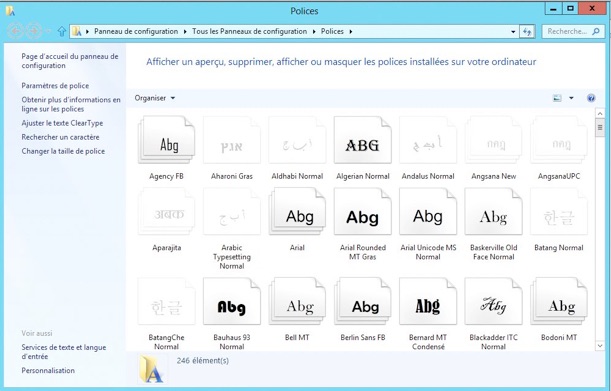611x391 pixels.
Task: Click the Recherche search field
Action: [x=567, y=32]
